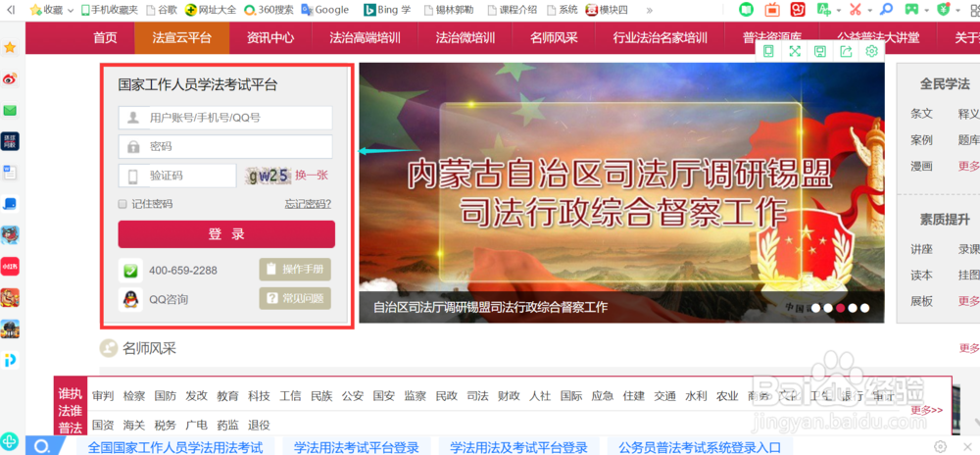
Task: Click the 条文 link under 全民学法
Action: 921,114
